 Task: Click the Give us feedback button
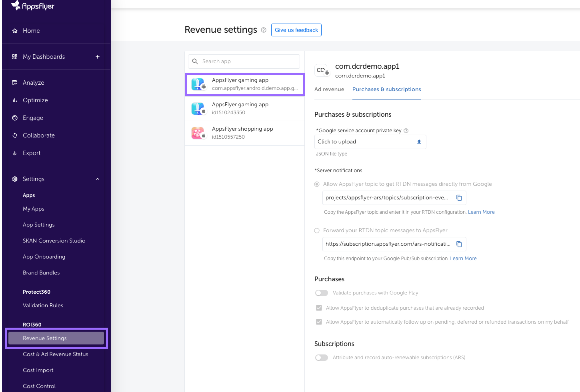(296, 30)
